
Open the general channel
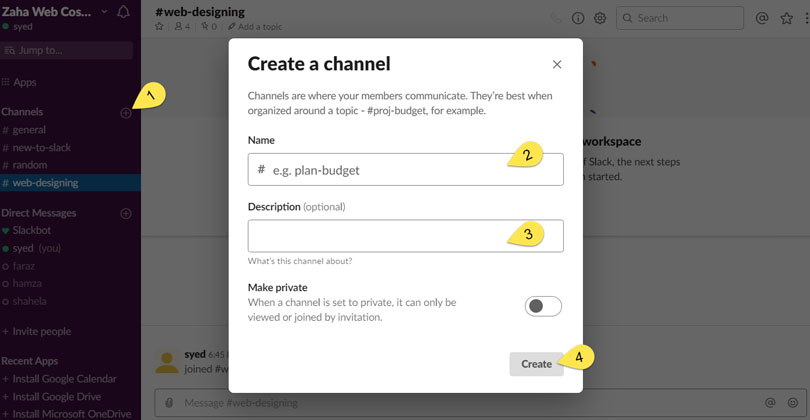point(24,130)
